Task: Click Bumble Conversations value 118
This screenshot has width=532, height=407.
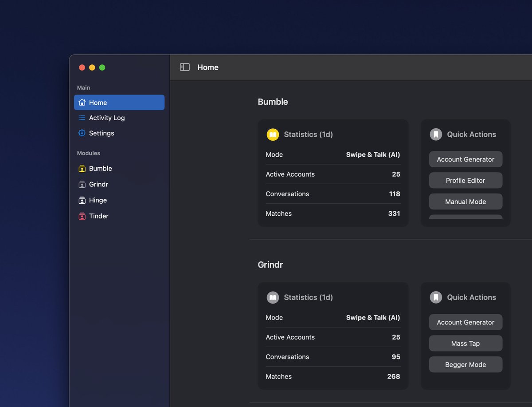Action: 395,194
